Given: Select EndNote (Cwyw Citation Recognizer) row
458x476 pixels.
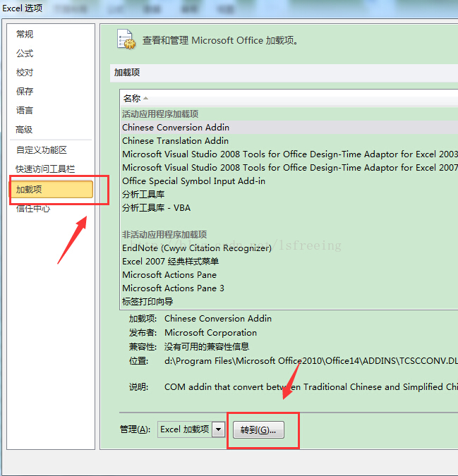Looking at the screenshot, I should 289,248.
